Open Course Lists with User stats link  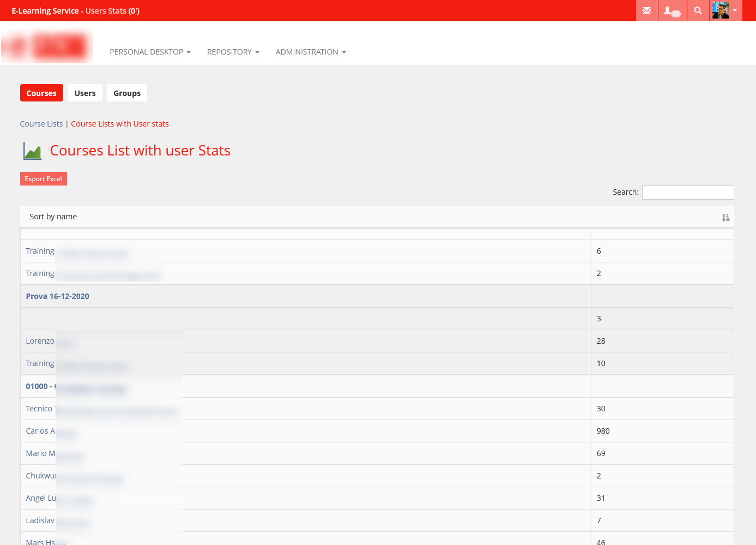tap(119, 124)
